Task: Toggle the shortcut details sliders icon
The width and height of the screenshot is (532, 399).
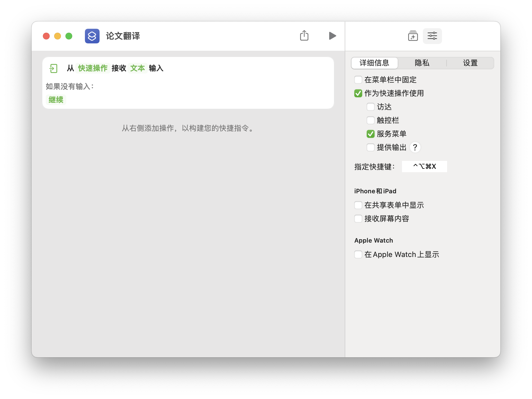Action: (x=432, y=36)
